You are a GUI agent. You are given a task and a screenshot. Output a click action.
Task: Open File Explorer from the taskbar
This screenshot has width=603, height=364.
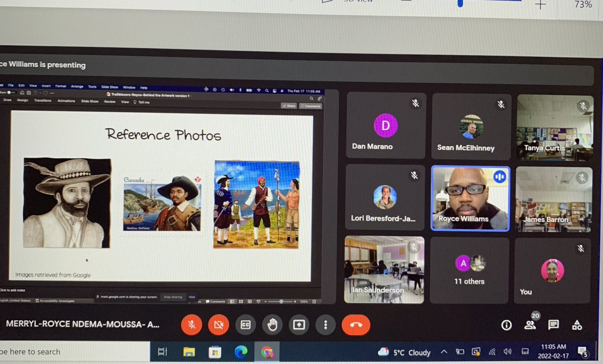click(189, 351)
